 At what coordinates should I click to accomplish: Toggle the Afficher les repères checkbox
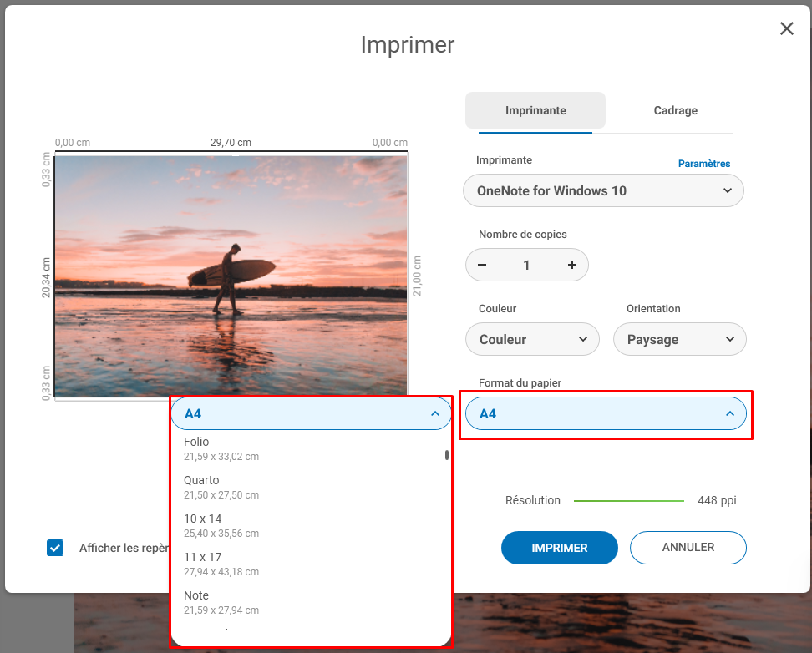click(55, 548)
